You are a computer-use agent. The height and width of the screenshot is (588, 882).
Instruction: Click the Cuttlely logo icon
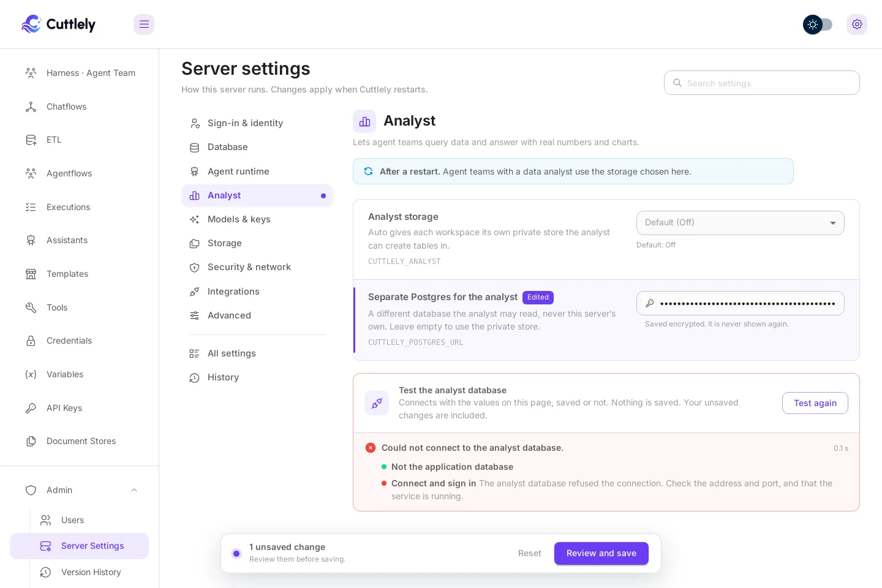click(x=31, y=24)
